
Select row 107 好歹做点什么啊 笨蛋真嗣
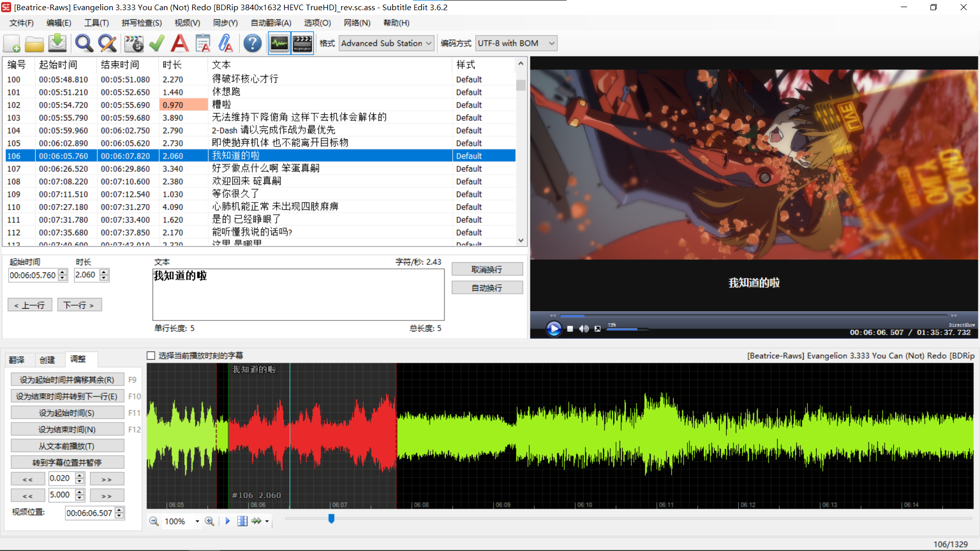[x=260, y=169]
